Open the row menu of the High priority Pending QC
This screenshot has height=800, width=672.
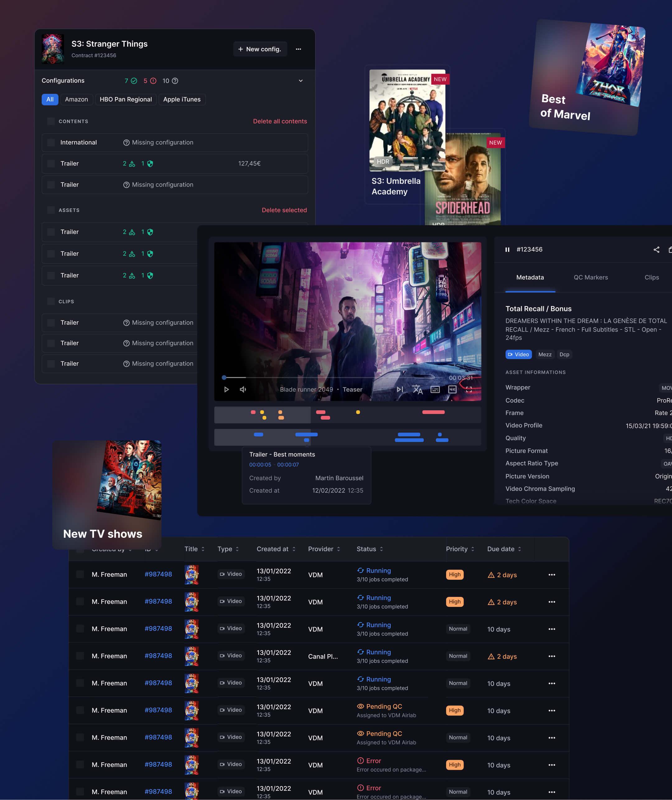pyautogui.click(x=552, y=710)
